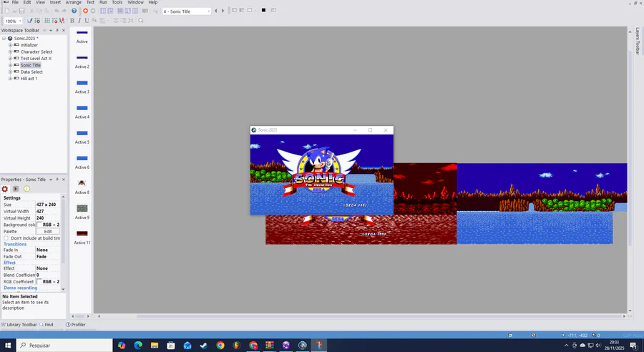Close the Workspace Toolbar panel
This screenshot has width=644, height=352.
click(63, 30)
